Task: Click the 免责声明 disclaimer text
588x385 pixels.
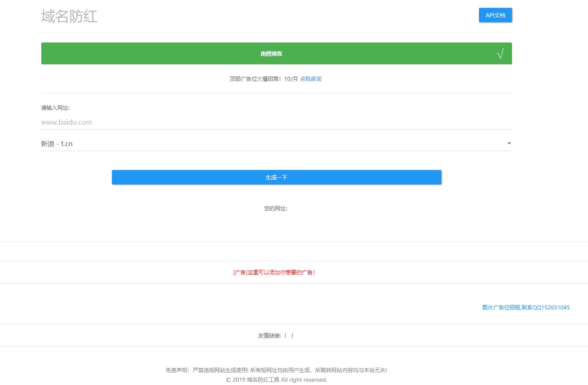Action: coord(276,370)
